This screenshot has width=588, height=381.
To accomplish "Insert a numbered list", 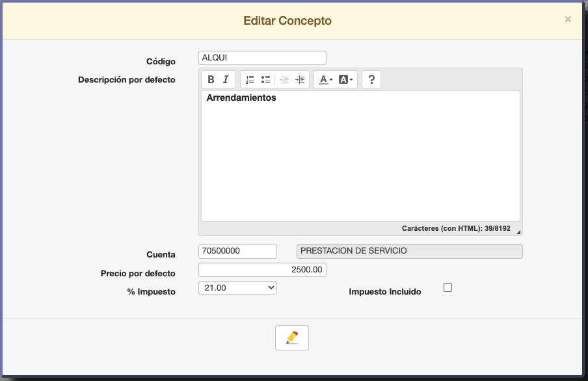I will pos(250,79).
